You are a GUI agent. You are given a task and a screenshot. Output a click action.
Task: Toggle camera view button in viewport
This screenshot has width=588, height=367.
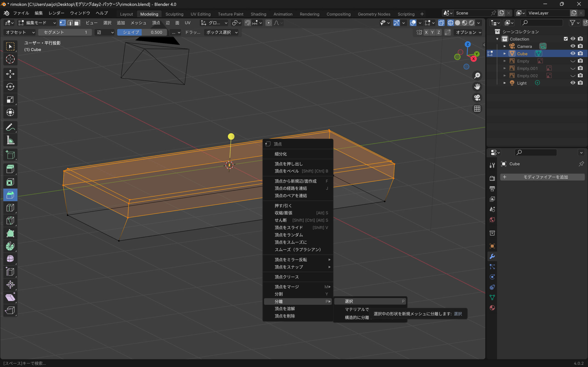click(477, 97)
